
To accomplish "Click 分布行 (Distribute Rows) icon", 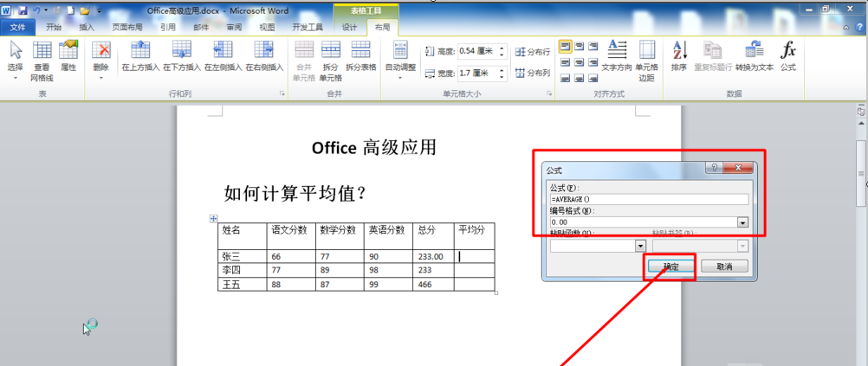I will (x=521, y=52).
